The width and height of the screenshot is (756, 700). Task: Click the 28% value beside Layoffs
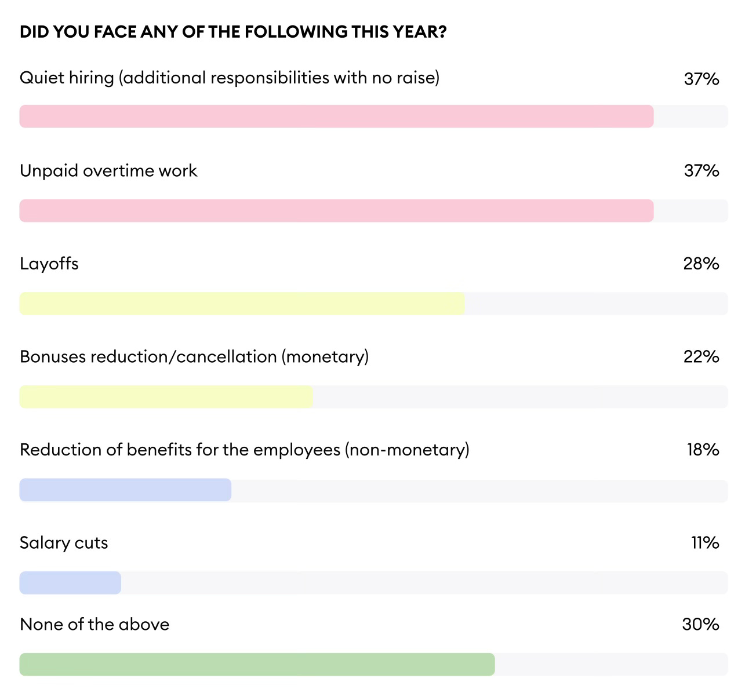[701, 264]
